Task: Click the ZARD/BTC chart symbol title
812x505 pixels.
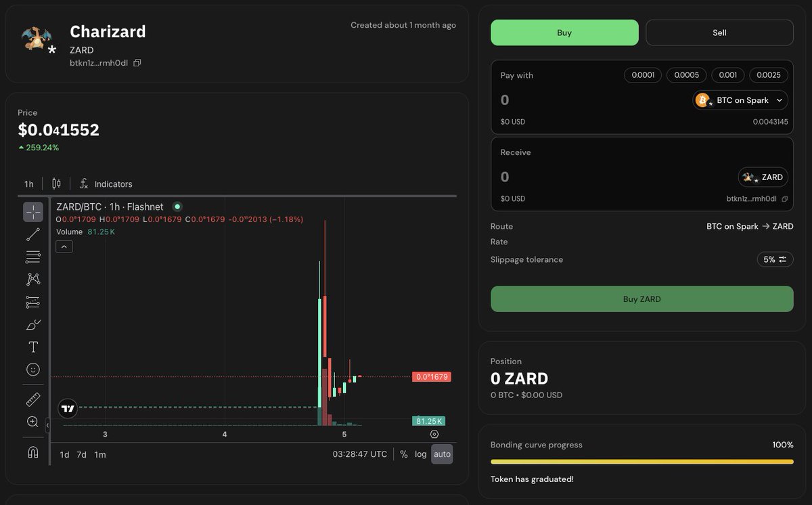Action: click(110, 206)
